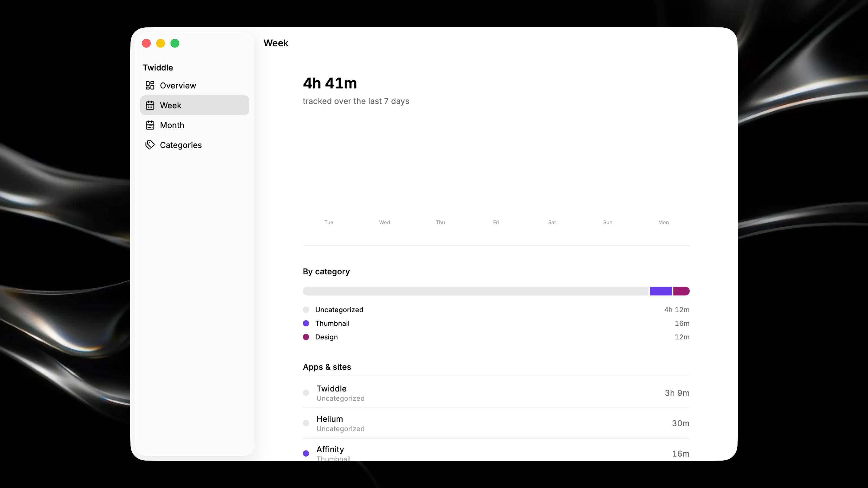Open the Helium app row
This screenshot has width=868, height=488.
496,423
